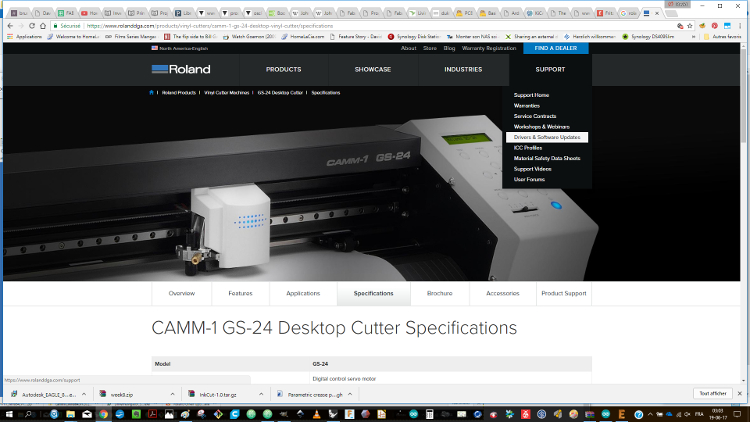
Task: Click the Chrome icon in taskbar
Action: [103, 414]
